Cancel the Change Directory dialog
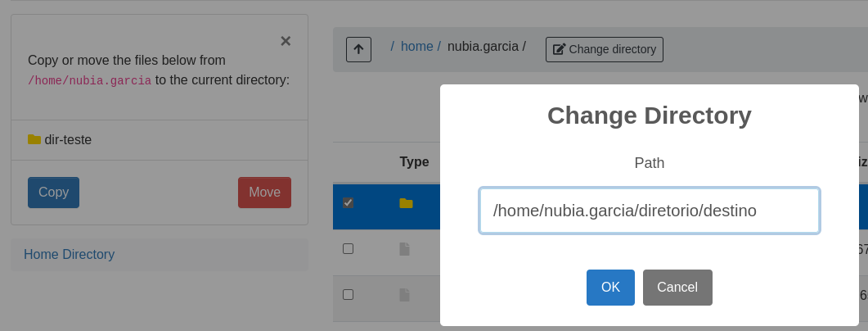 point(677,288)
